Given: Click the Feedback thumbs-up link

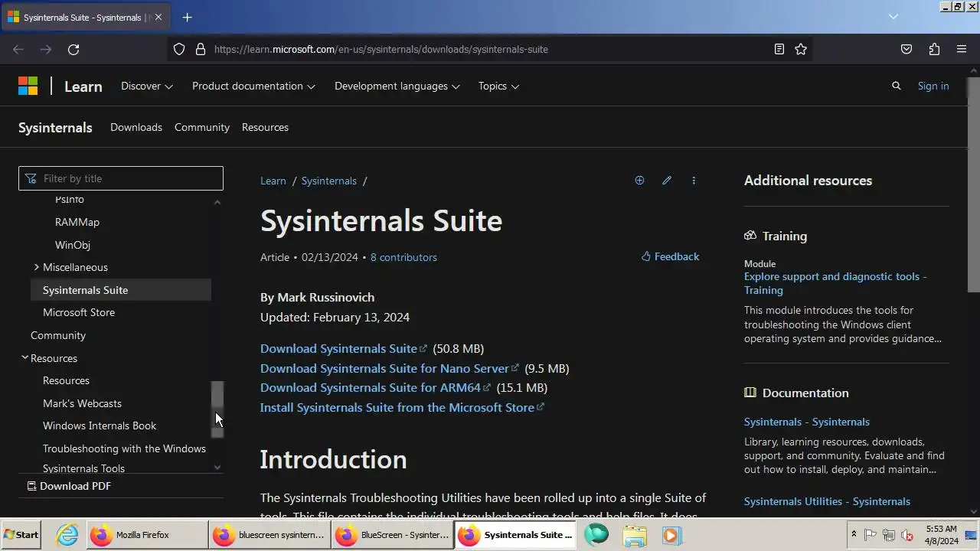Looking at the screenshot, I should pos(670,256).
